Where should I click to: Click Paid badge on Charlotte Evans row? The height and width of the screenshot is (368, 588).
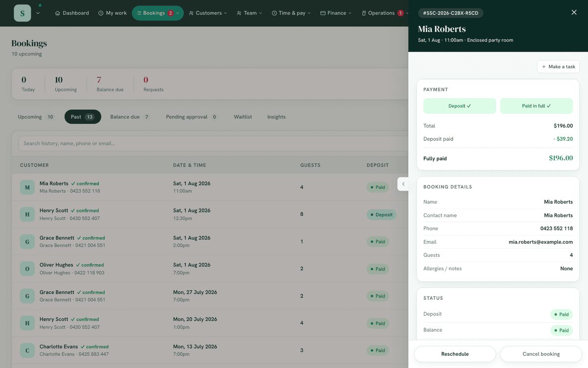pyautogui.click(x=377, y=350)
